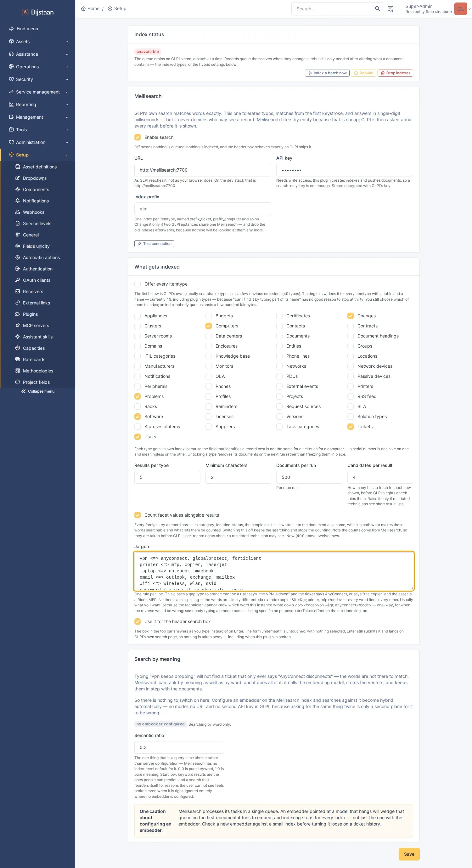This screenshot has height=868, width=472.
Task: Click the Notifications bell icon in sidebar
Action: [18, 201]
